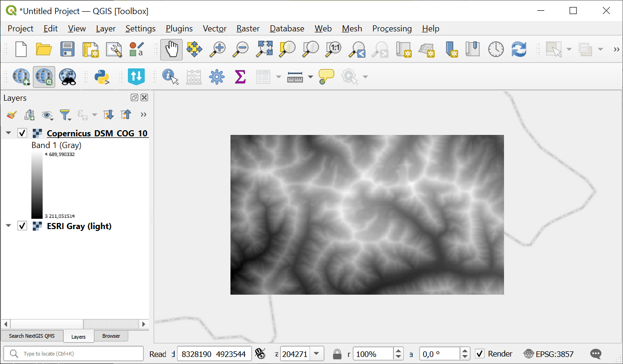Open the Search NextGIS QMS tab
The image size is (623, 364).
coord(32,336)
